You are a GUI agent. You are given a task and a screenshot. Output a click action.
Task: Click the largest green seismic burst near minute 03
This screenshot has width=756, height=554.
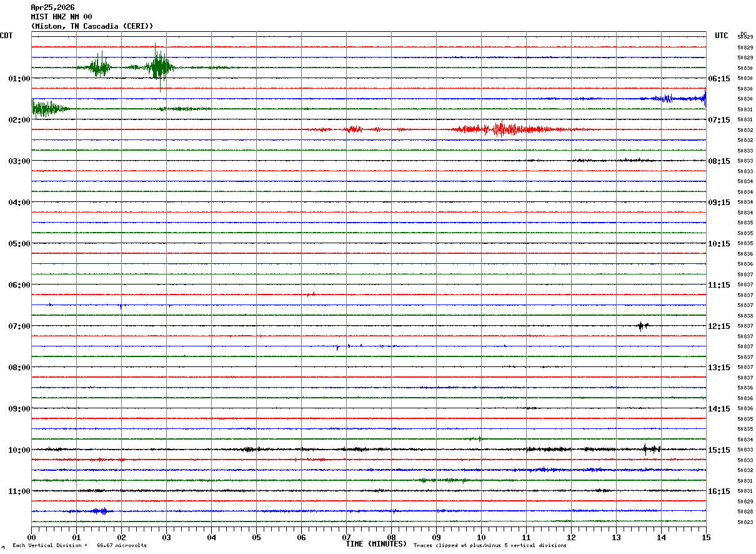pos(159,67)
